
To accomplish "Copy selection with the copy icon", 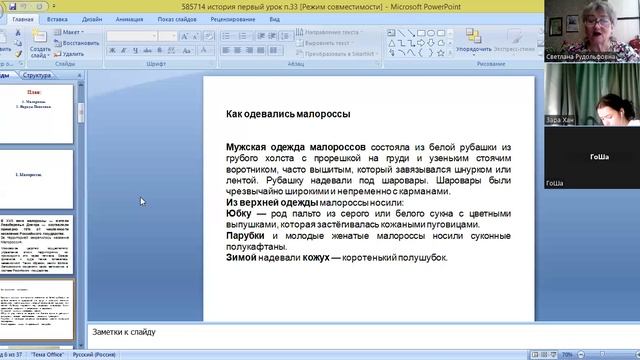I will click(x=18, y=43).
